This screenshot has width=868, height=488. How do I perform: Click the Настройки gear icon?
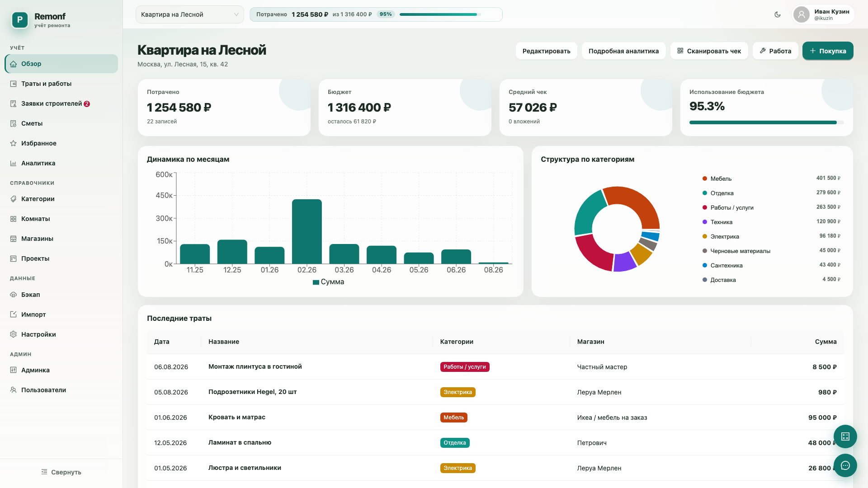pyautogui.click(x=14, y=334)
